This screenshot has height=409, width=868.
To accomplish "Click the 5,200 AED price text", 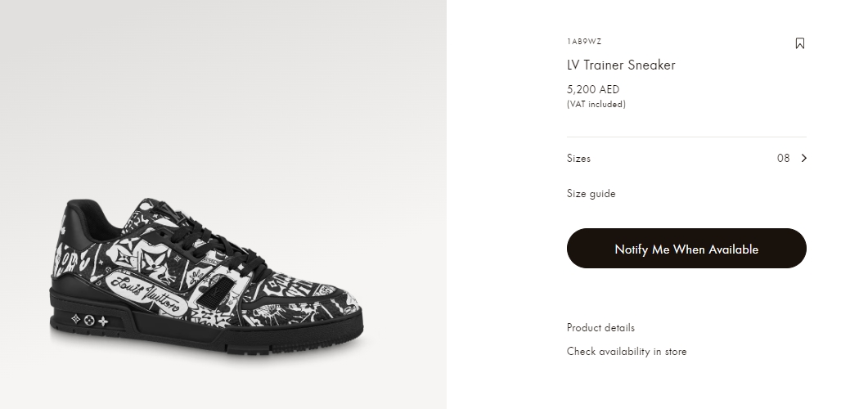I will (x=593, y=89).
